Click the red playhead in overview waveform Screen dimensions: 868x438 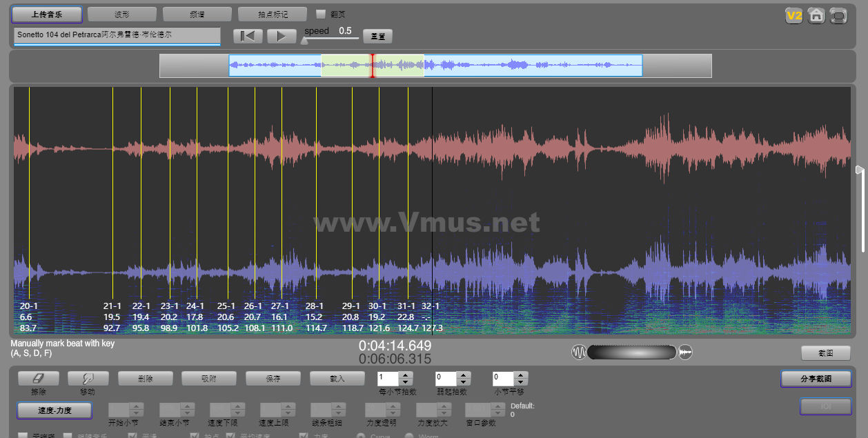coord(373,66)
